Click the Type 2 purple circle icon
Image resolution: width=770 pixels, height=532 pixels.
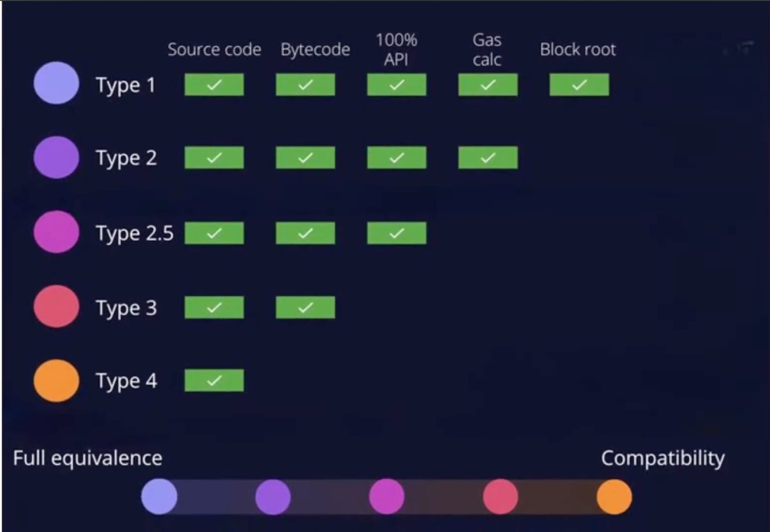pyautogui.click(x=56, y=158)
